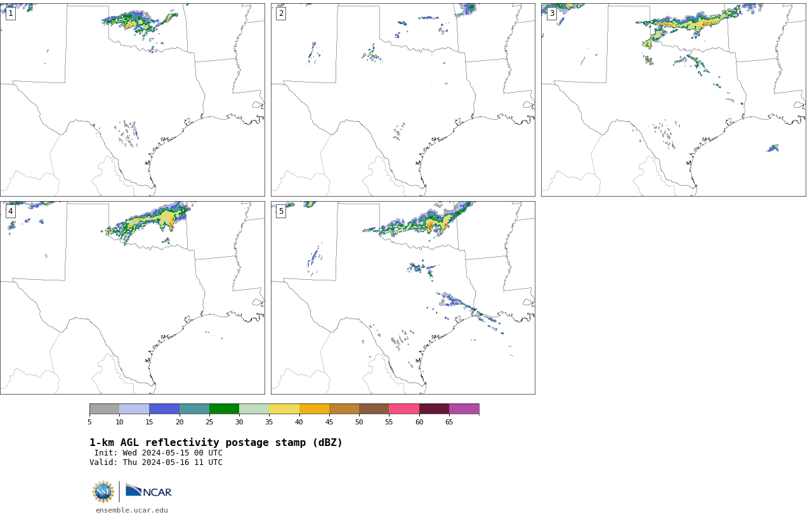Click the brown 50-55 dBZ swatch
The image size is (812, 517).
[x=374, y=409]
